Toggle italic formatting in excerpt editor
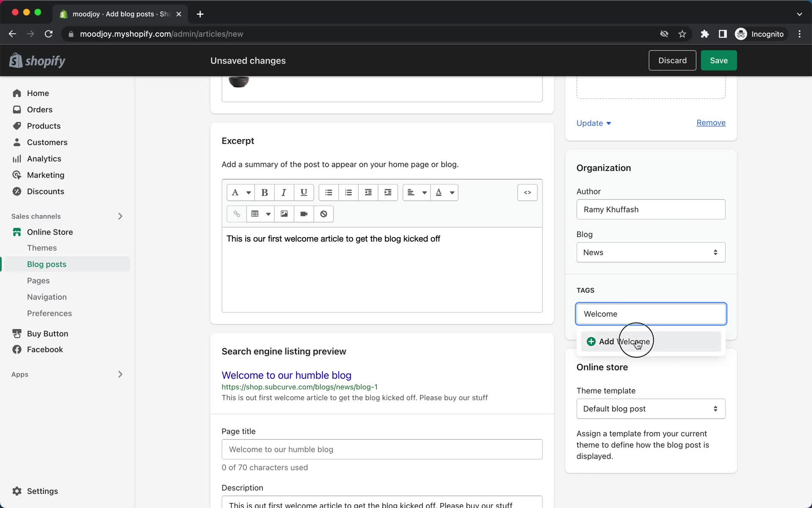 tap(284, 193)
